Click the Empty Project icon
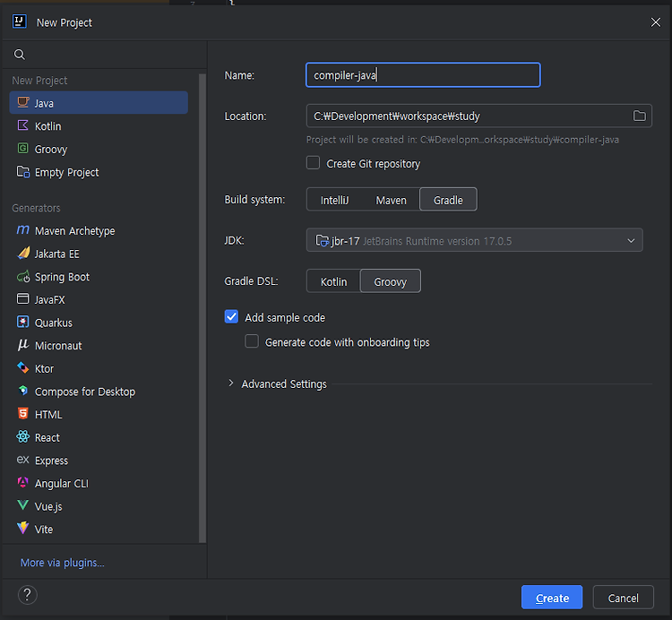The height and width of the screenshot is (620, 672). tap(22, 171)
